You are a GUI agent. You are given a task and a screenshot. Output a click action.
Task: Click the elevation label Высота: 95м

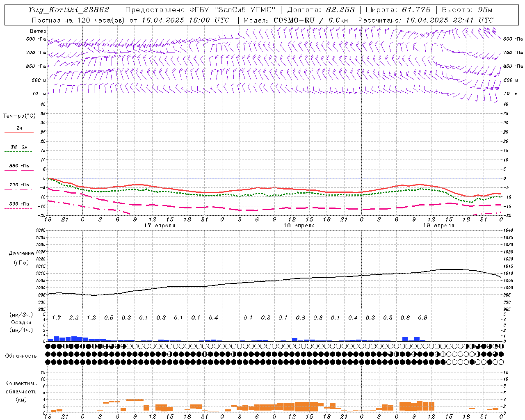point(467,10)
